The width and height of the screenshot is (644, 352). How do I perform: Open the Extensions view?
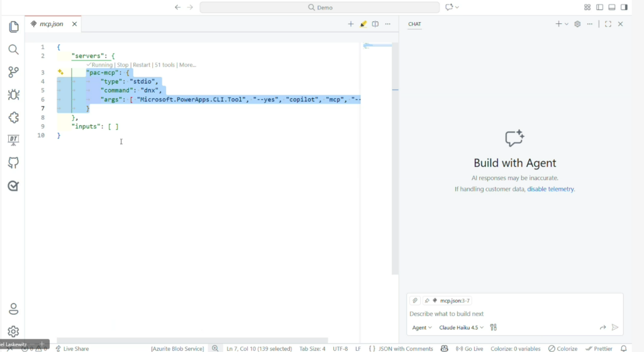13,117
